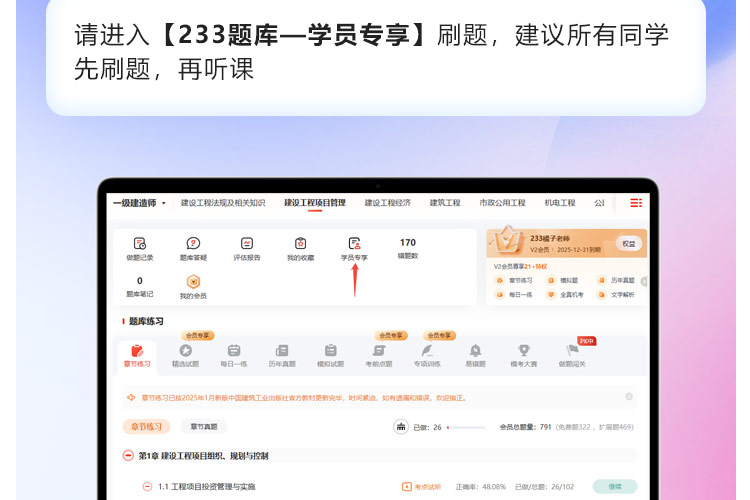
Task: Select the 每日一练 calendar icon
Action: (234, 351)
